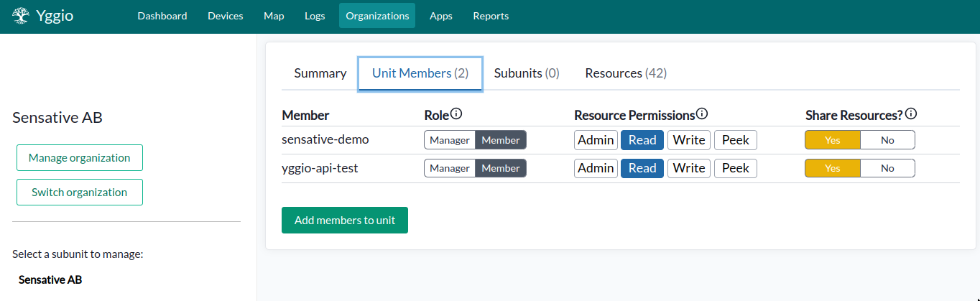The height and width of the screenshot is (301, 980).
Task: Select No share resources for yggio-api-test
Action: coord(888,168)
